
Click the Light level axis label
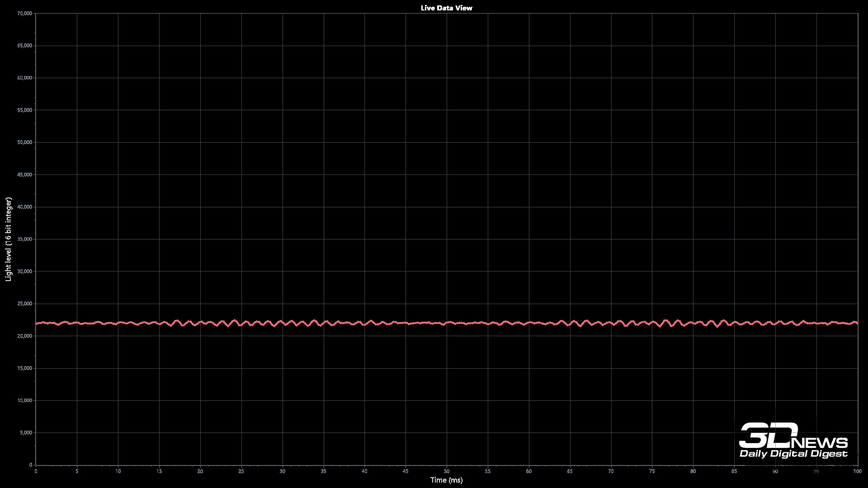click(9, 239)
